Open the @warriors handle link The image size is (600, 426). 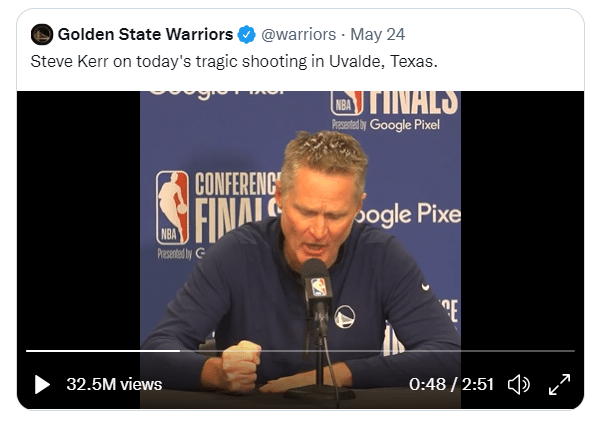296,35
